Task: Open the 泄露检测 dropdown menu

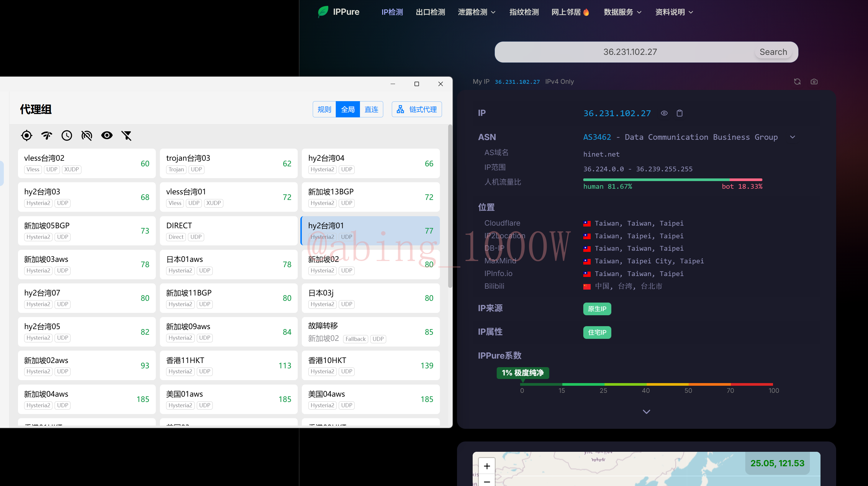Action: tap(477, 12)
